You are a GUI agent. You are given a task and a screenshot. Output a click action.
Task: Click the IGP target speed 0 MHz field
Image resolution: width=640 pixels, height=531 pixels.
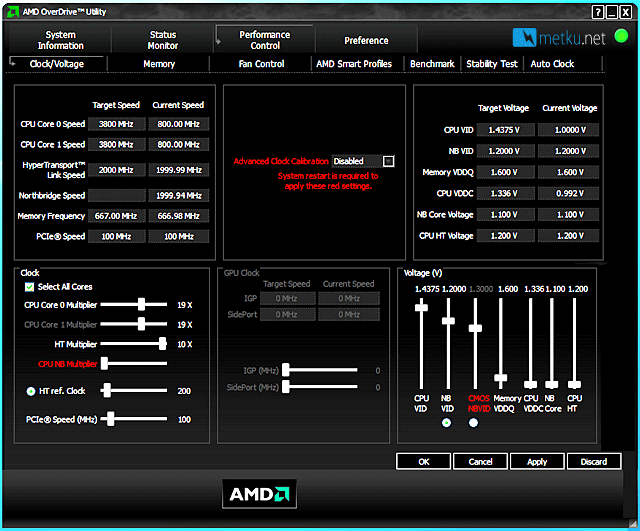(287, 298)
